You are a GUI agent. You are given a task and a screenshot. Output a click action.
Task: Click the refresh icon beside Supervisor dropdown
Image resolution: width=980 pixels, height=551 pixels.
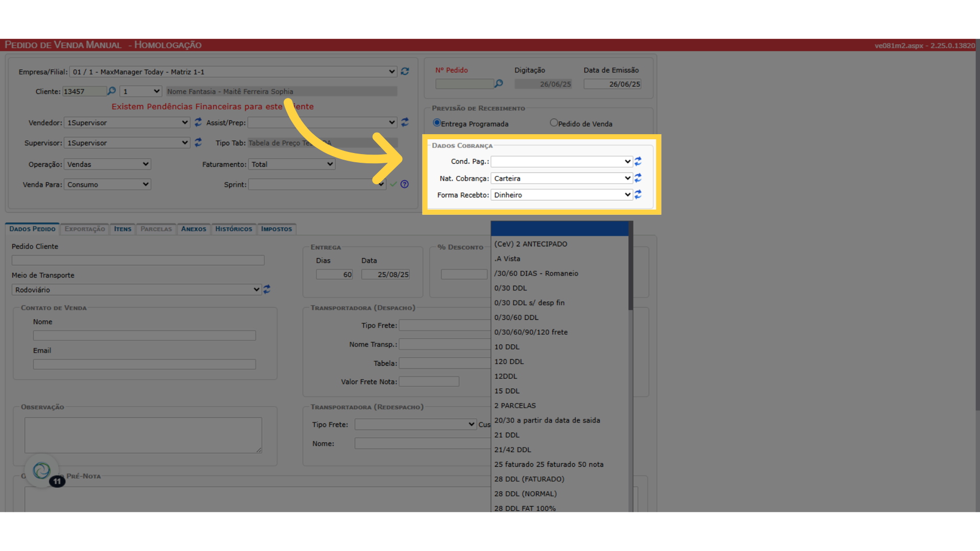coord(198,143)
